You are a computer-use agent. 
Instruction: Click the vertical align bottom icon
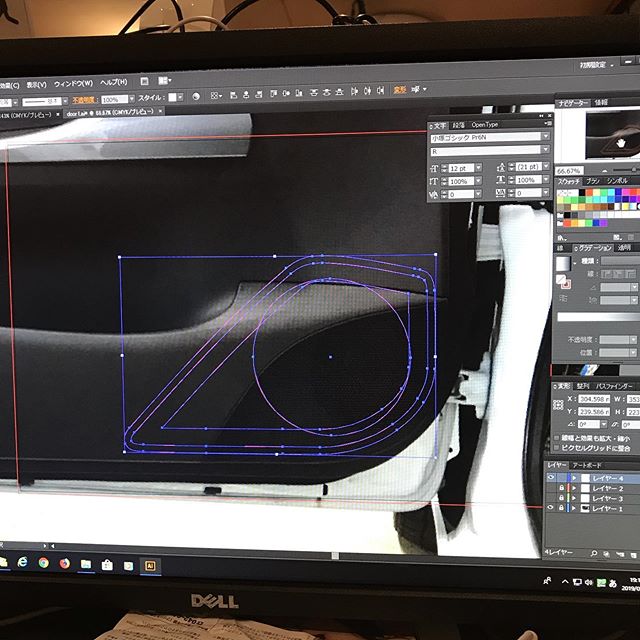click(x=299, y=93)
